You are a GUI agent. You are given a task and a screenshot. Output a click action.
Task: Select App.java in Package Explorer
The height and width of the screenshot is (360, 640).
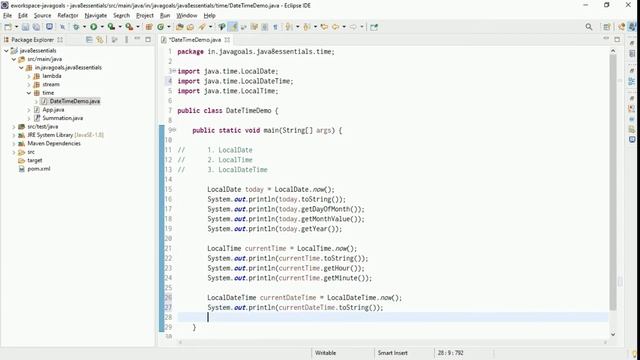pos(53,110)
